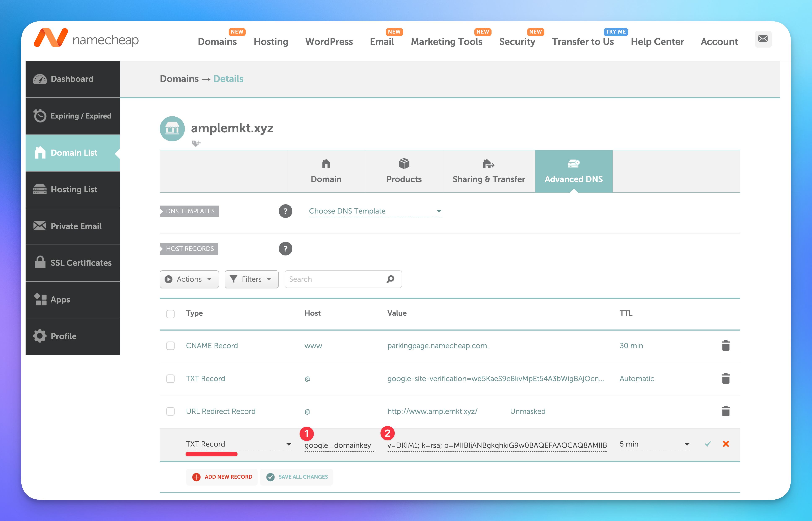812x521 pixels.
Task: Click SAVE ALL CHANGES button
Action: 297,477
